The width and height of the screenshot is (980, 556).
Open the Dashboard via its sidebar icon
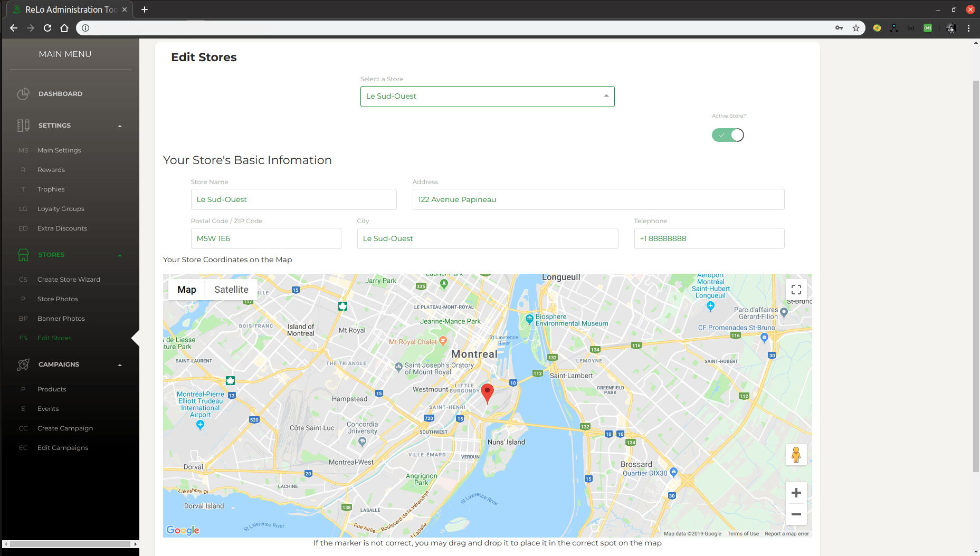tap(23, 93)
